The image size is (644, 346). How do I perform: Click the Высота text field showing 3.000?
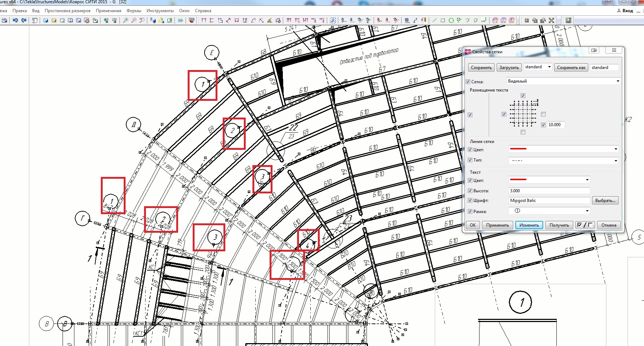tap(549, 191)
